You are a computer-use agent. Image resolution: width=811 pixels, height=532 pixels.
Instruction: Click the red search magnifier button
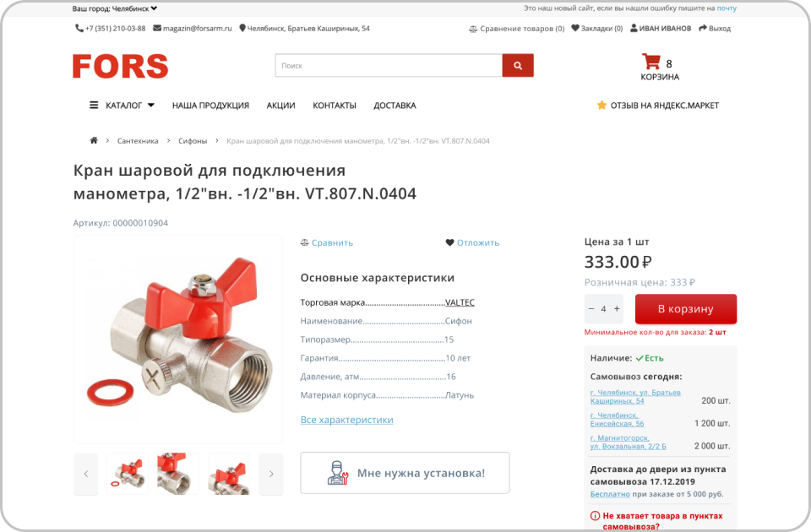(518, 66)
